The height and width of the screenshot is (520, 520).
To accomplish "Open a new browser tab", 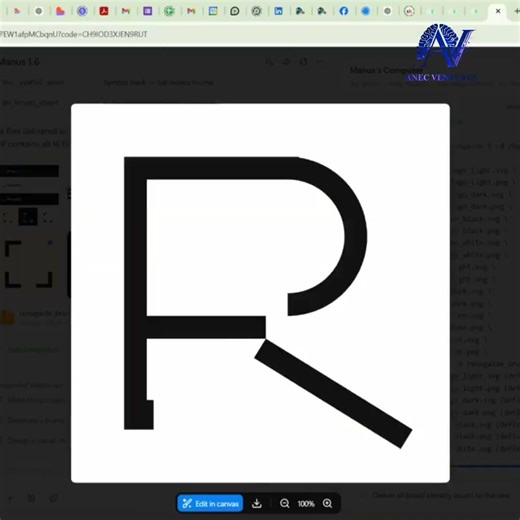I will (x=516, y=11).
